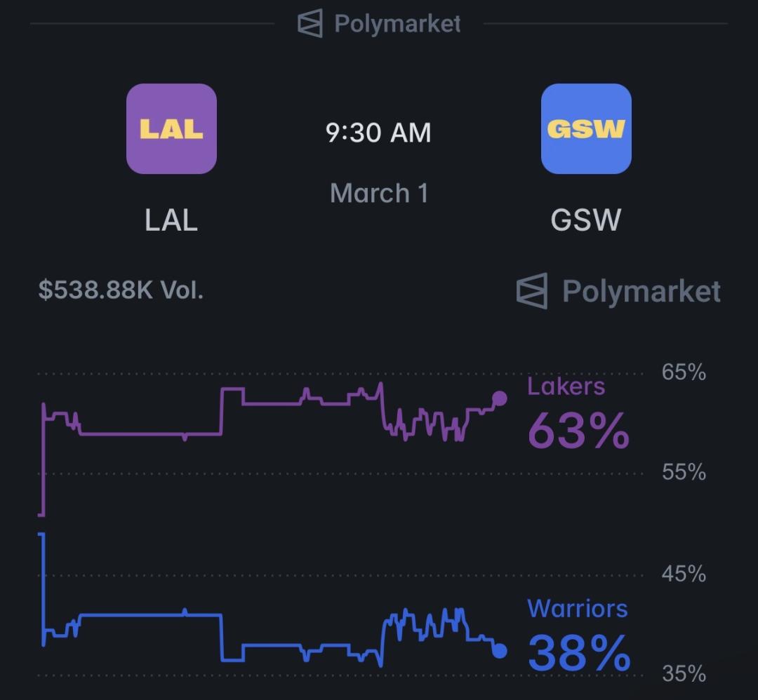Screen dimensions: 758x700
Task: Click the 45% y-axis label
Action: (684, 574)
